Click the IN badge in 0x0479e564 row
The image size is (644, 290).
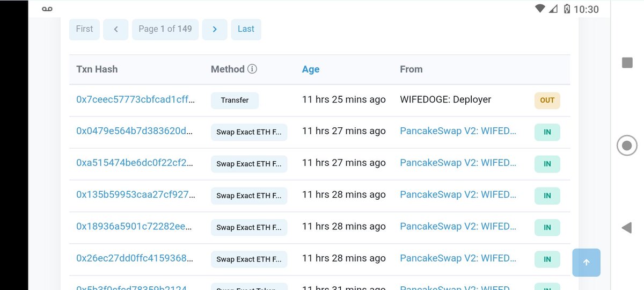coord(547,132)
